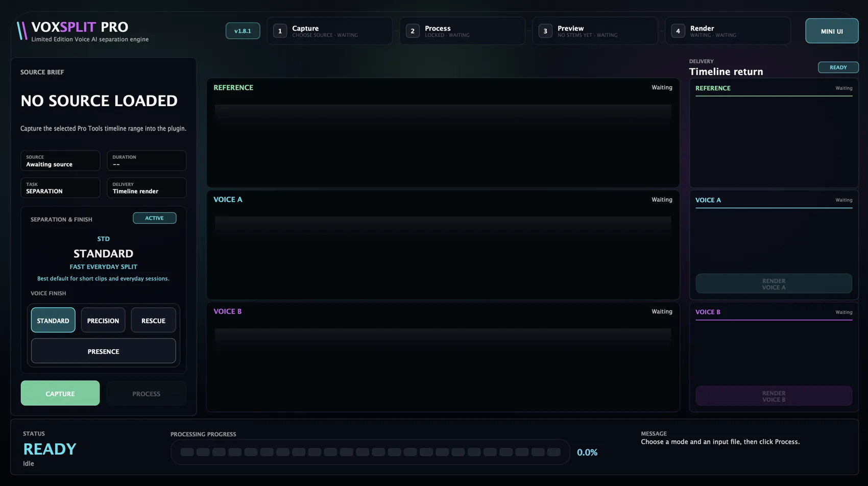Click the Idle status label
This screenshot has height=486, width=868.
[x=29, y=464]
